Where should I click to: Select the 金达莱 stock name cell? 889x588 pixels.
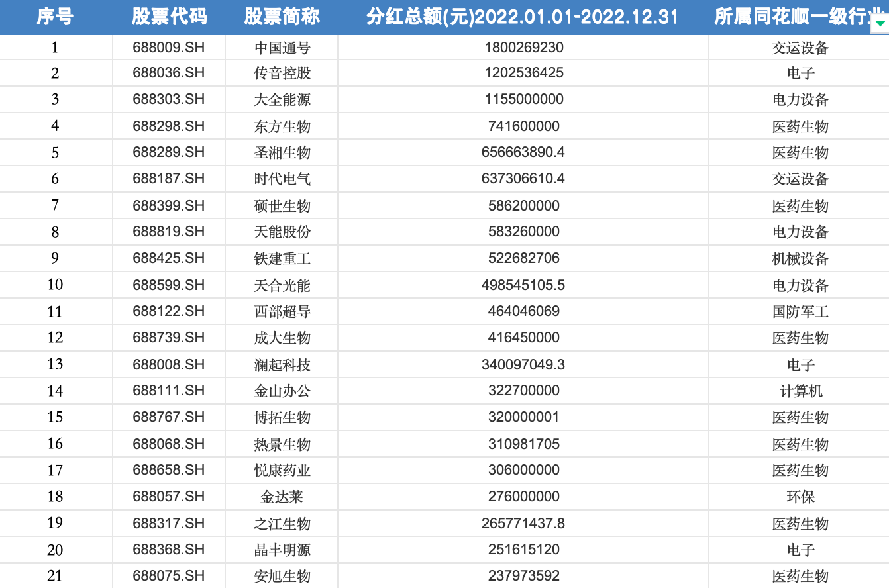282,497
